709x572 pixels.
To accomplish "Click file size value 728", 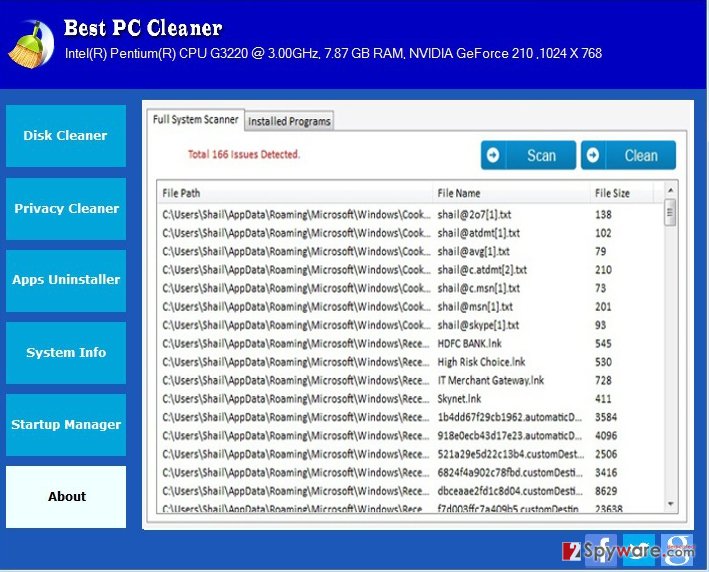I will (603, 380).
